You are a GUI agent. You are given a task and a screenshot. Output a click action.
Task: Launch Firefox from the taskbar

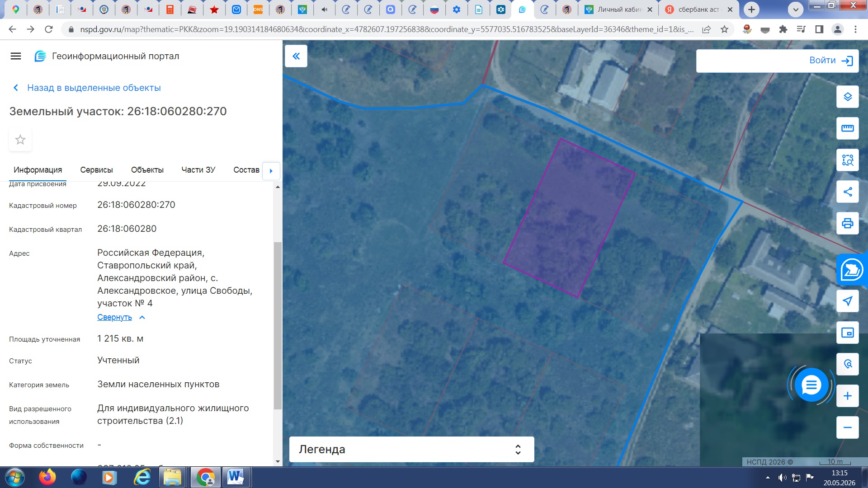[47, 478]
